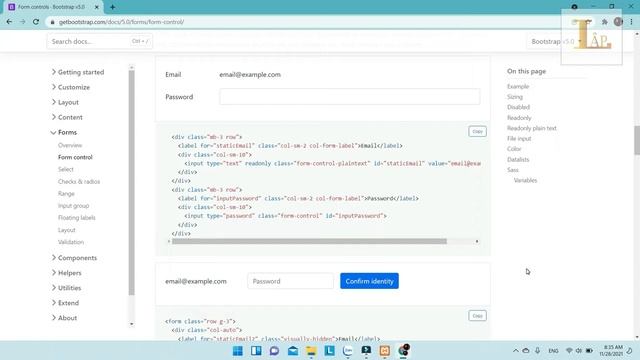Expand the Getting started section

78,72
